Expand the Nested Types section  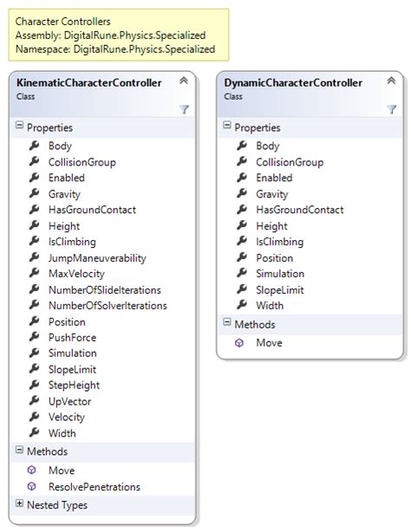[19, 503]
